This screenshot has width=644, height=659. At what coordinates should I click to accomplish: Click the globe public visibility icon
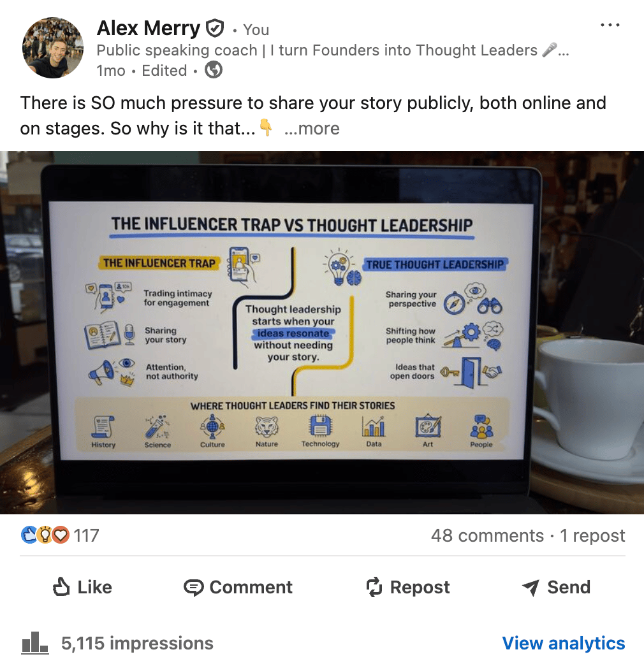214,69
